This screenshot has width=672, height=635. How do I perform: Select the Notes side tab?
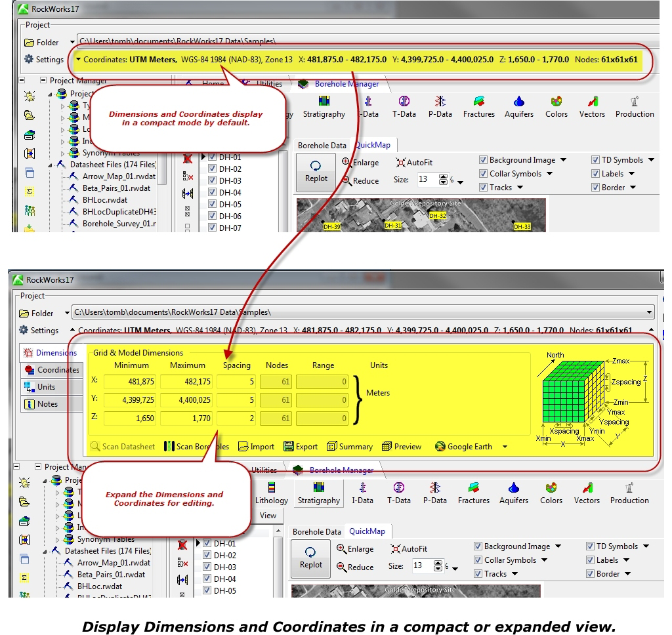51,404
